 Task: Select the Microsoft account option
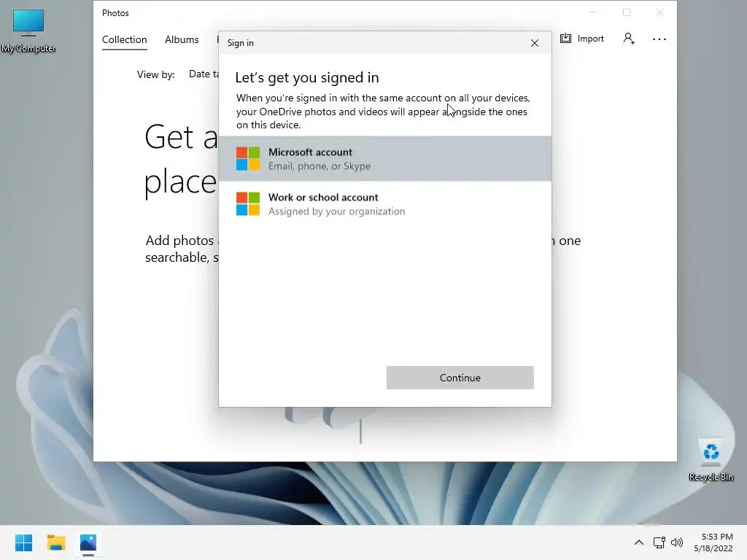point(385,158)
